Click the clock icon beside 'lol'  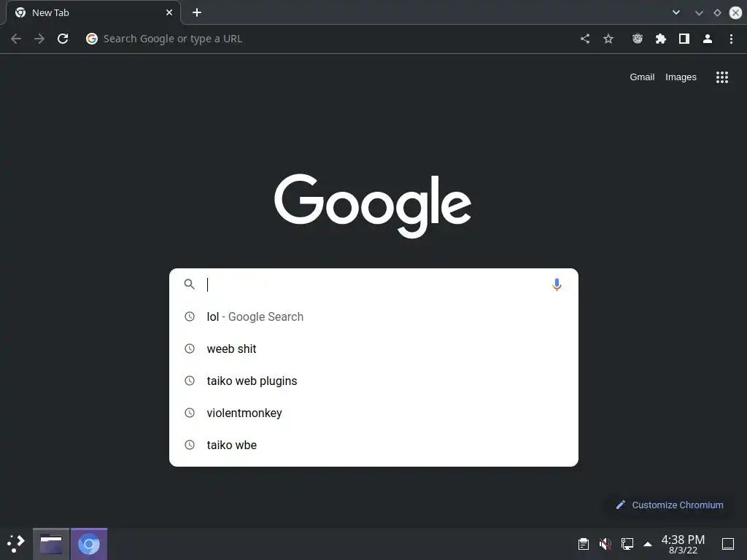coord(190,316)
